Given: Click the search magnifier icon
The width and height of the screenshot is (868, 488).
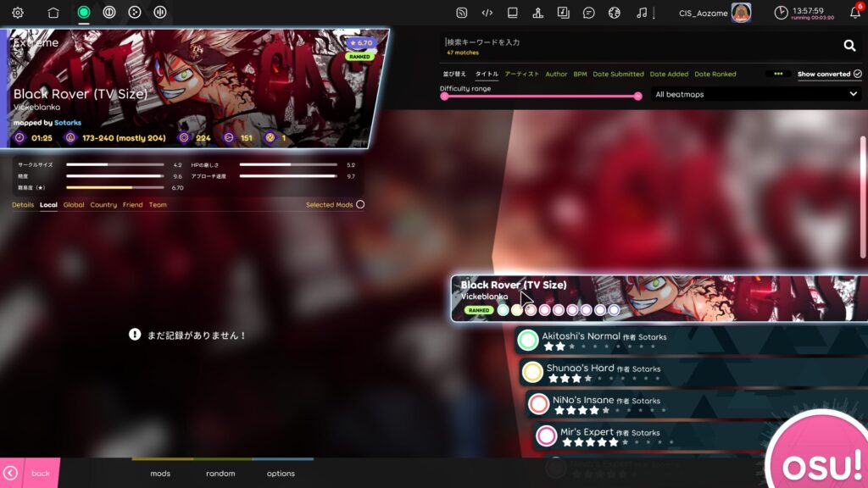Looking at the screenshot, I should click(x=849, y=46).
